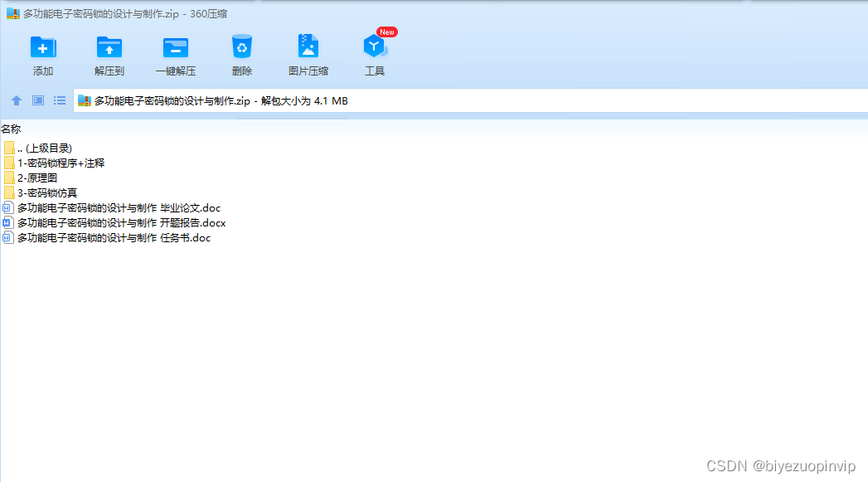Select the 1-密码锁程序+注释 folder name

click(x=61, y=163)
